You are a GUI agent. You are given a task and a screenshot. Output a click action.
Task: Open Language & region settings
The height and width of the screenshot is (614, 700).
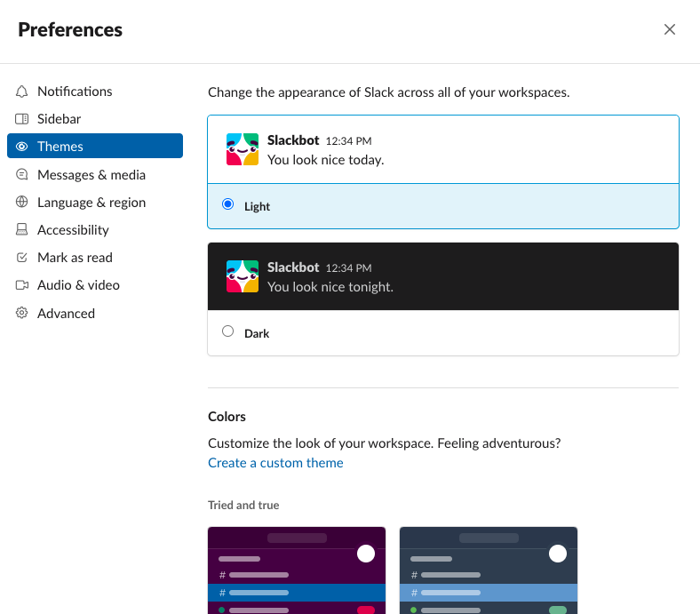click(95, 203)
